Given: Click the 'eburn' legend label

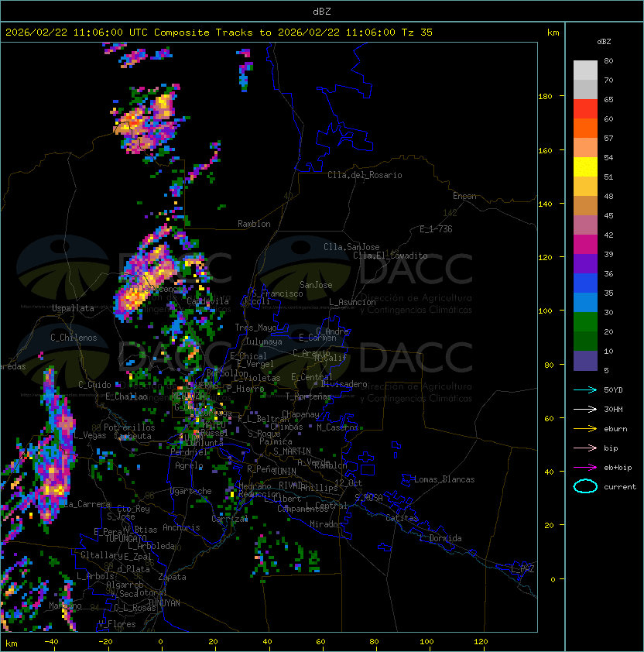Looking at the screenshot, I should coord(615,429).
